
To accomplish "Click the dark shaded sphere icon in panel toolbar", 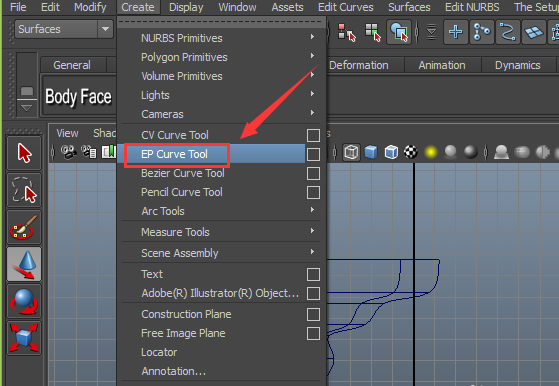I will 471,152.
